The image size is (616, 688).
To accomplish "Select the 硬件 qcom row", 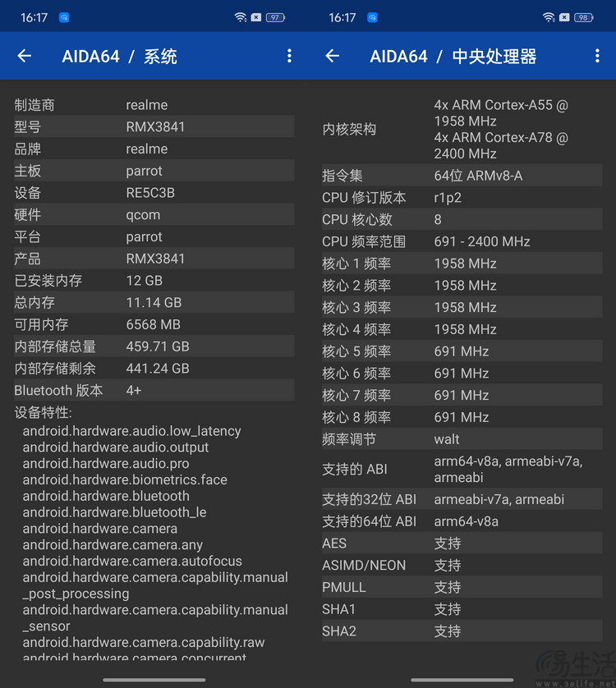I will point(154,214).
